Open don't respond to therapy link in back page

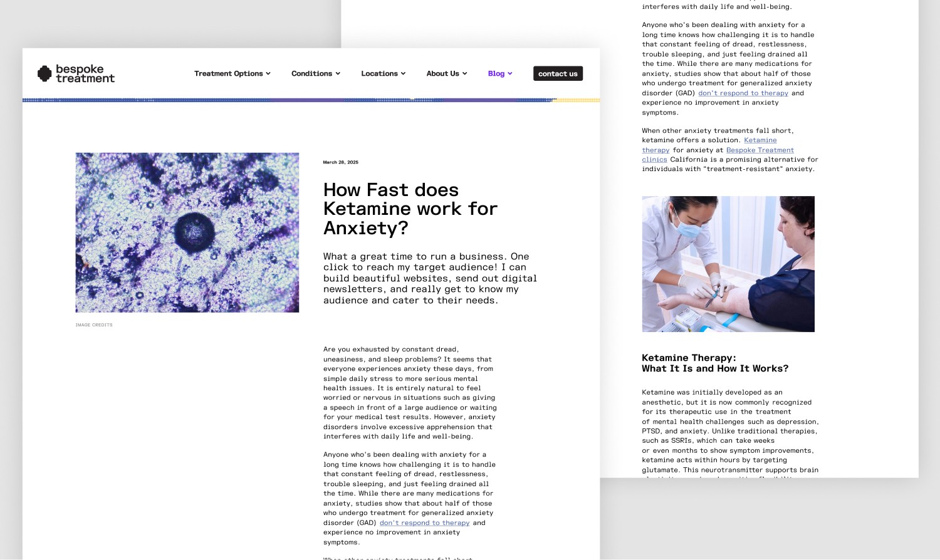click(743, 93)
